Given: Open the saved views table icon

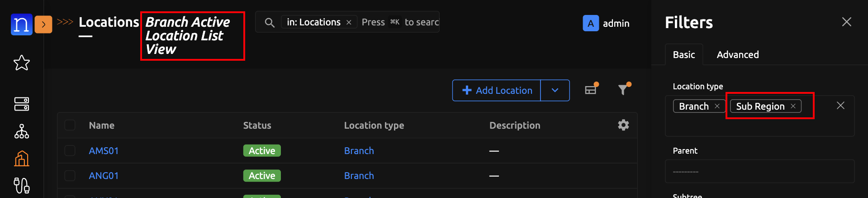Looking at the screenshot, I should pyautogui.click(x=591, y=90).
